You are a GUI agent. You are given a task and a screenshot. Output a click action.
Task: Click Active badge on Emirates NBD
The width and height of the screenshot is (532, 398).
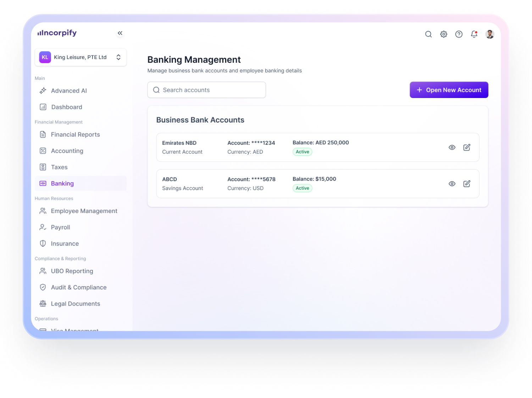click(x=303, y=152)
